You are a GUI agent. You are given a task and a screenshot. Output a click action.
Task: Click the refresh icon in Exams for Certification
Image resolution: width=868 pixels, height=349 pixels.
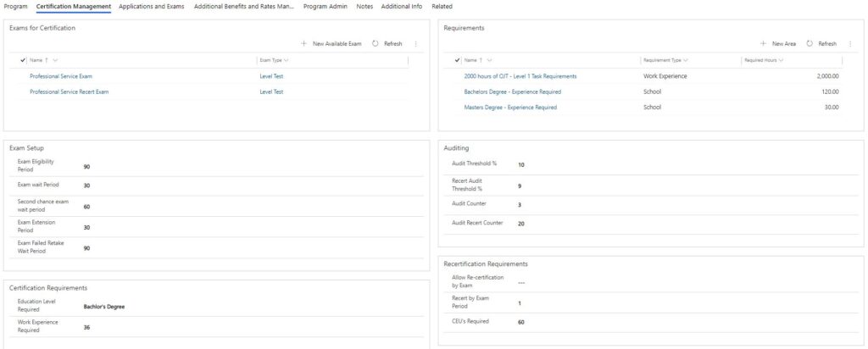[376, 44]
